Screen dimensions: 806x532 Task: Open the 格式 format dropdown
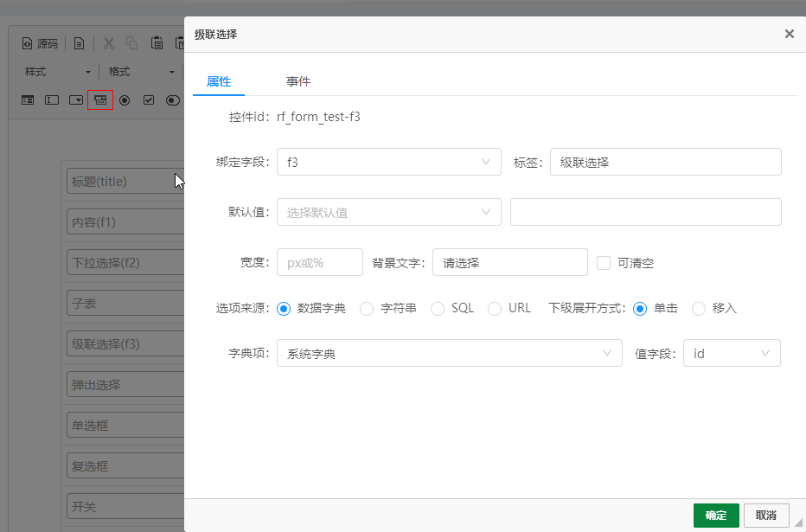pos(141,72)
